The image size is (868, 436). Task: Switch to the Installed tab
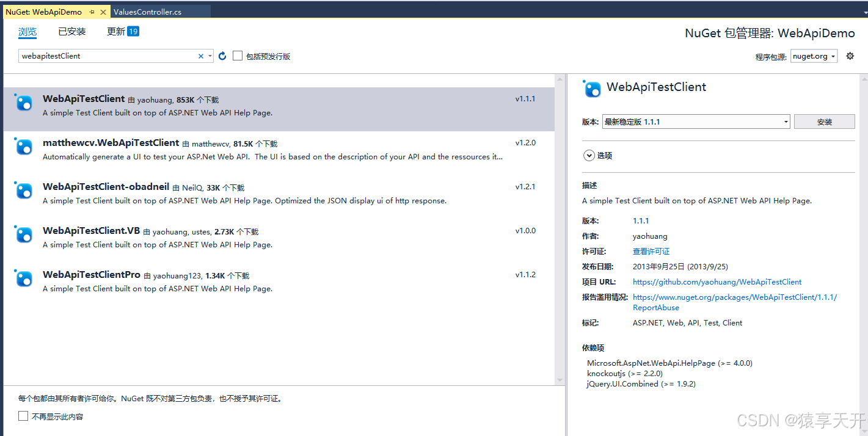pos(72,32)
